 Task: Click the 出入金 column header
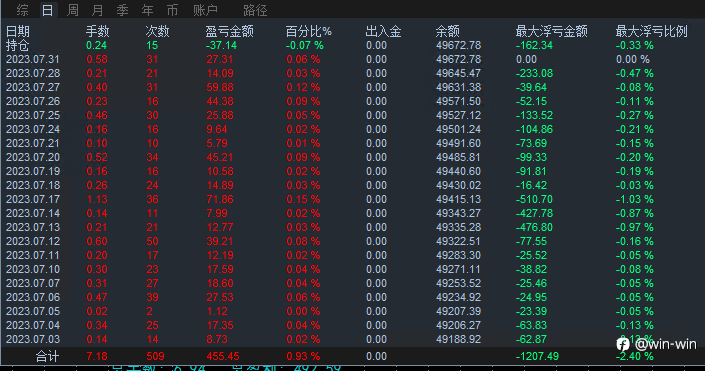pos(383,31)
